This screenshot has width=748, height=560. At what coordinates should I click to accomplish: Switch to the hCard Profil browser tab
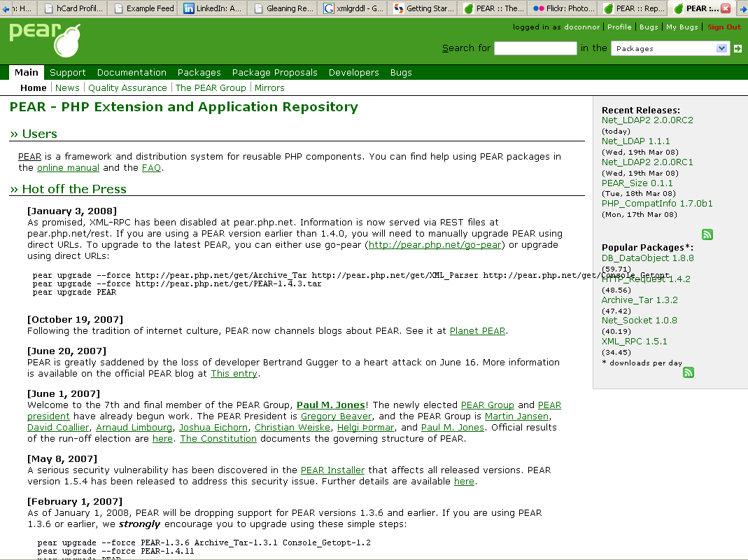coord(73,8)
